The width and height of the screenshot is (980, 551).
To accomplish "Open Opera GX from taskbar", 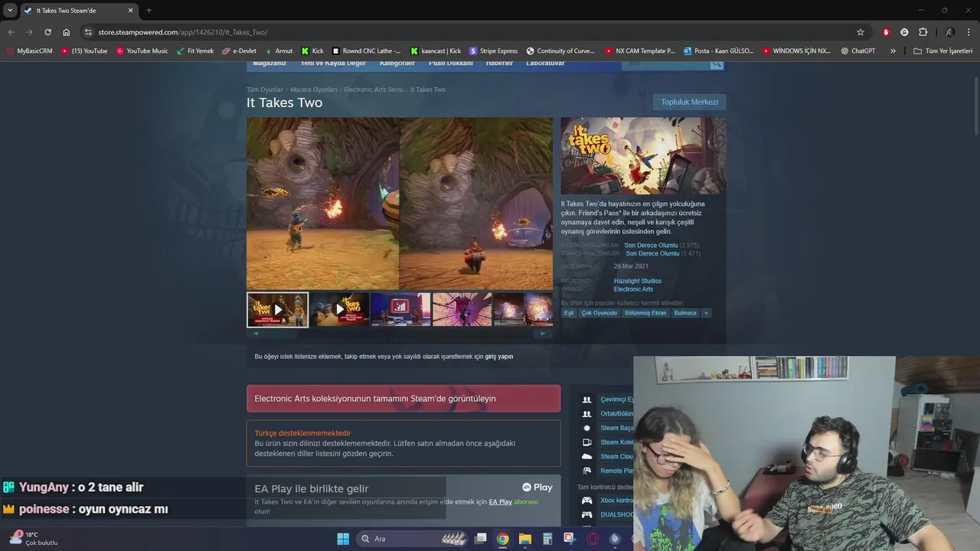I will 593,539.
